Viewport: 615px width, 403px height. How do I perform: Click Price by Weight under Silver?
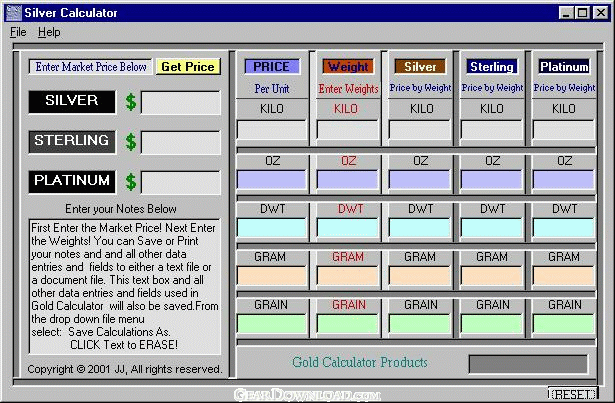click(420, 88)
